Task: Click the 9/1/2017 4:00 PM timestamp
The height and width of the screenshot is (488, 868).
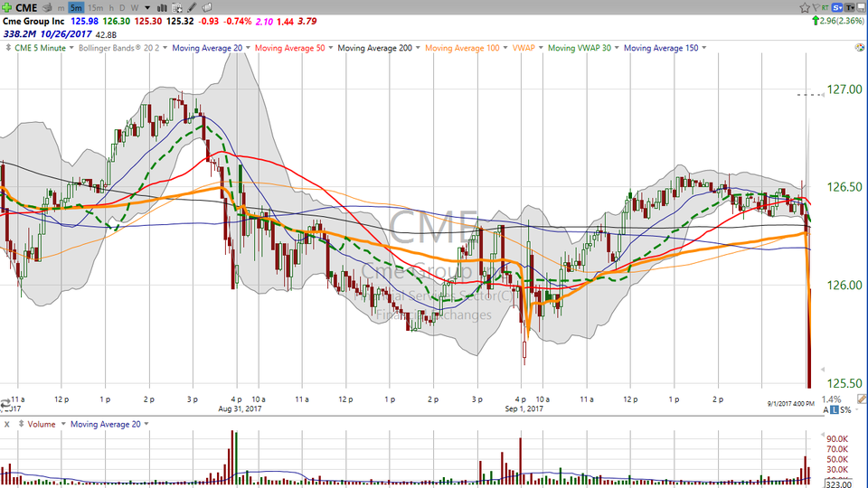Action: (x=790, y=403)
